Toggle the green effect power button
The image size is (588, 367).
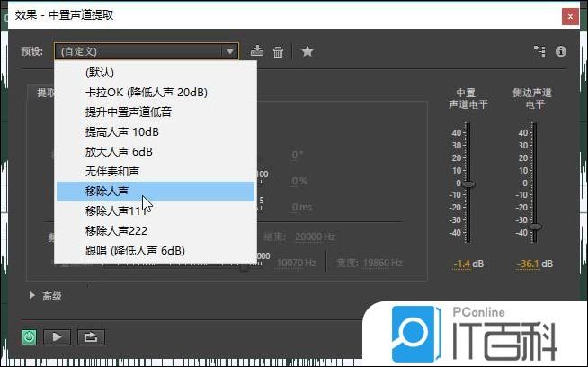(30, 337)
